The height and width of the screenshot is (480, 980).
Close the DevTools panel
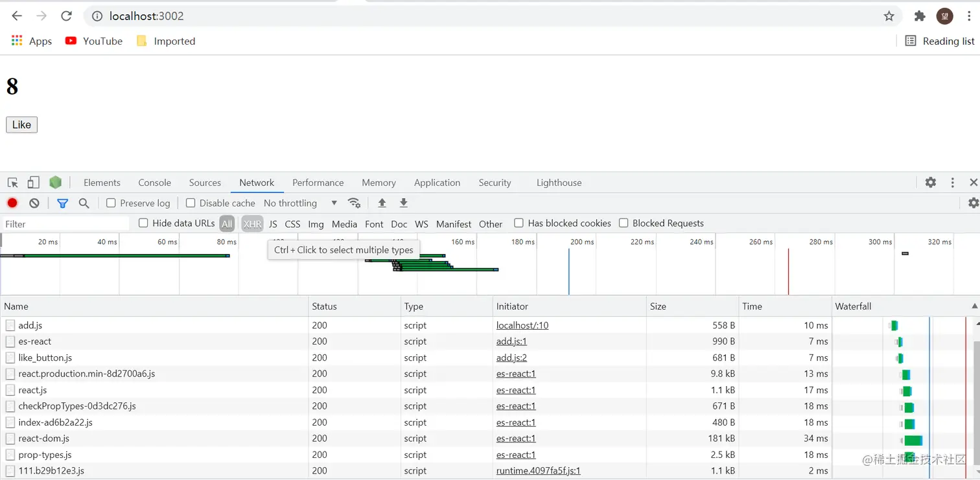click(x=974, y=183)
